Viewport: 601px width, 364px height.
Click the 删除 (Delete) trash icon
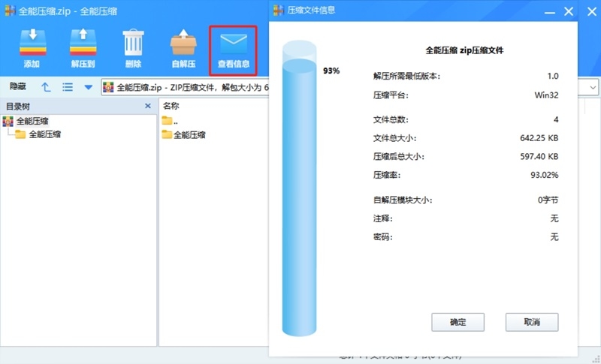[x=134, y=42]
